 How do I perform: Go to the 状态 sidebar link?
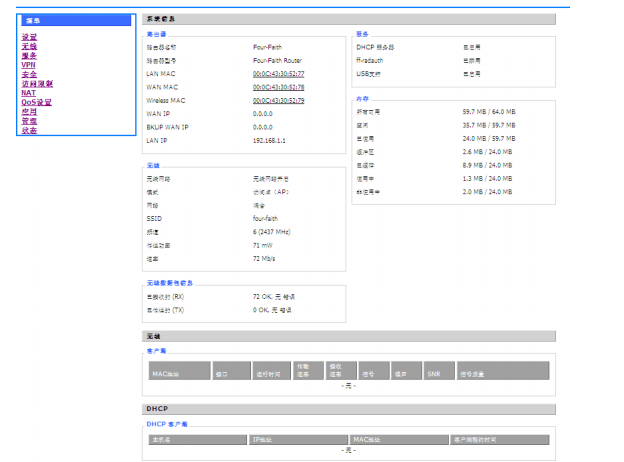[29, 130]
